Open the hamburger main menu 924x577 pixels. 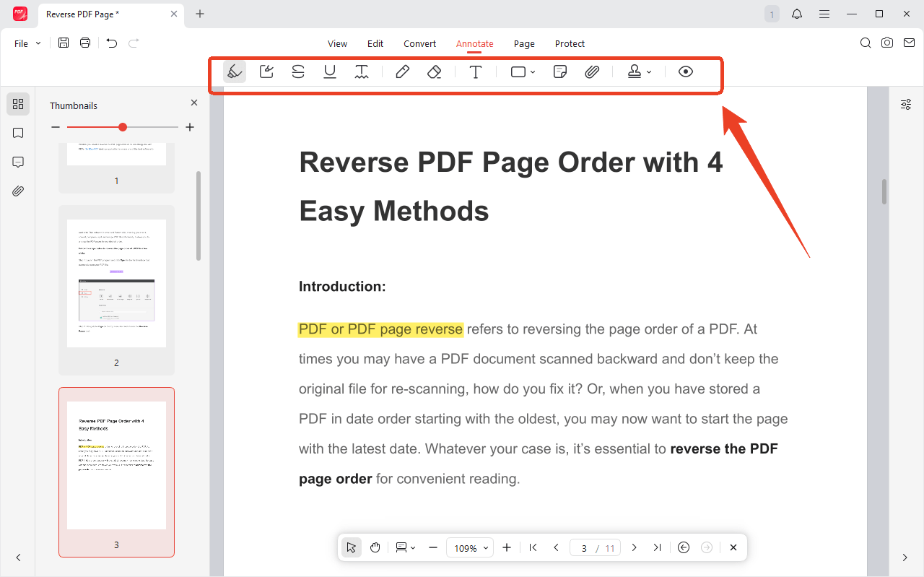click(824, 14)
